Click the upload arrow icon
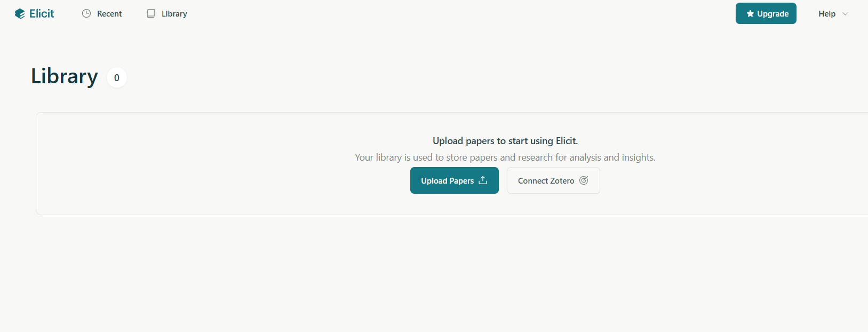 (483, 180)
